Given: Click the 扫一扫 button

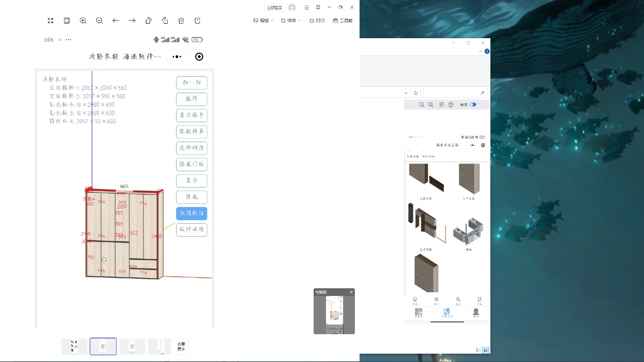Looking at the screenshot, I should pos(192,82).
